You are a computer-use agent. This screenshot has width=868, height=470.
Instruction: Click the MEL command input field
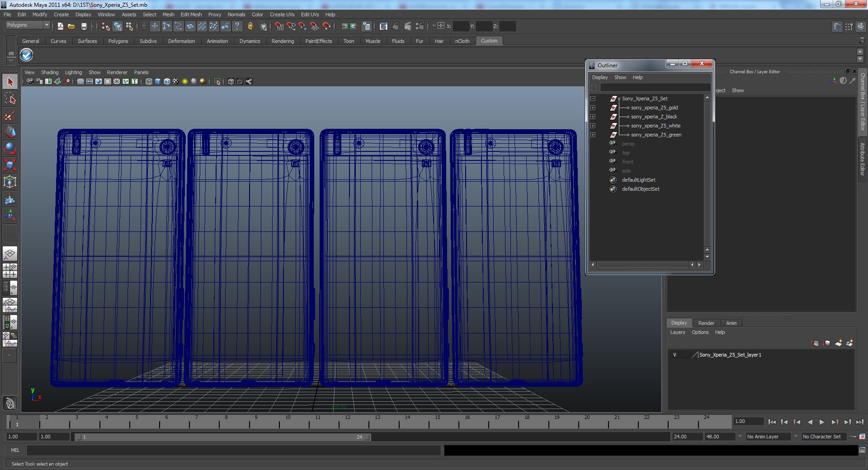tap(233, 450)
